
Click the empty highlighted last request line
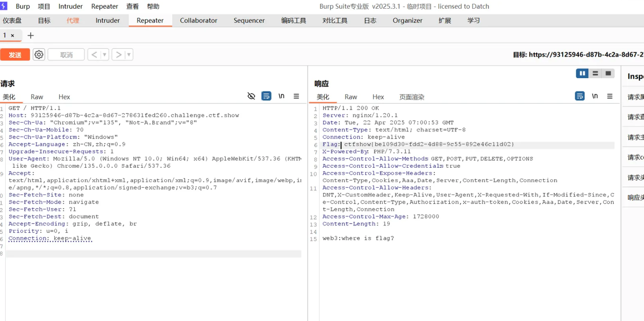coord(153,254)
